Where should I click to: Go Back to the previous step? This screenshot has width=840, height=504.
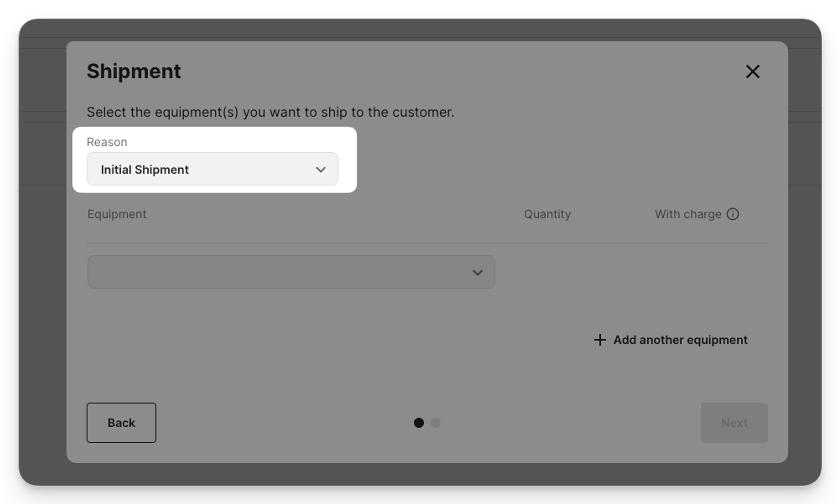click(121, 423)
